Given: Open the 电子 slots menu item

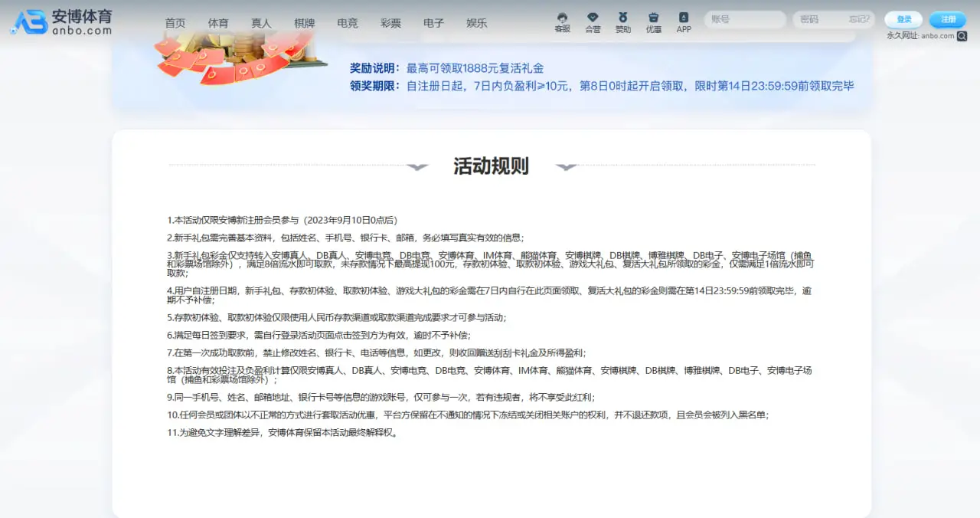Looking at the screenshot, I should point(434,23).
